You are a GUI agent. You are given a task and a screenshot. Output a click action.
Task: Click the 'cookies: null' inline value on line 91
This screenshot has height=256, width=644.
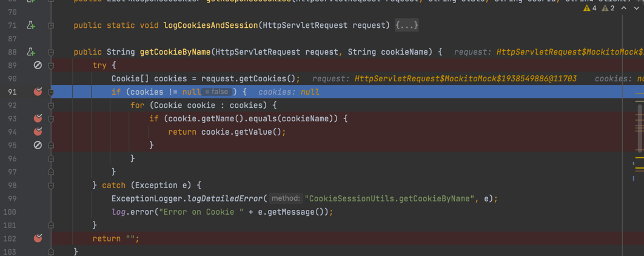pyautogui.click(x=289, y=92)
